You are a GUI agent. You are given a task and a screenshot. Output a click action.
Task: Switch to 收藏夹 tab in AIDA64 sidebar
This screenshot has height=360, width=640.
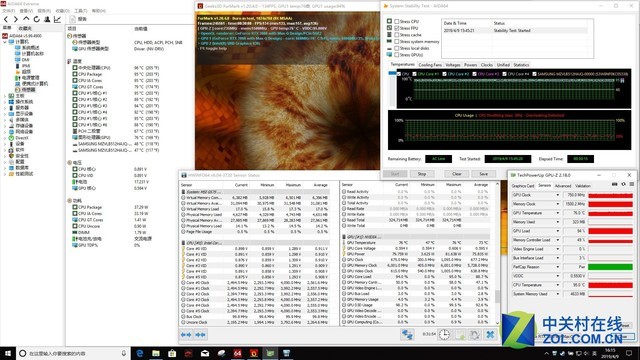(x=25, y=28)
